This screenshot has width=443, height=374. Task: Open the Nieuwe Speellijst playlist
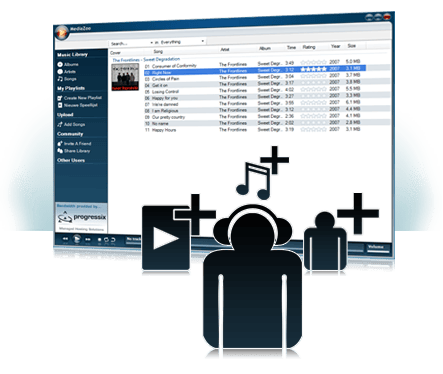tap(78, 105)
